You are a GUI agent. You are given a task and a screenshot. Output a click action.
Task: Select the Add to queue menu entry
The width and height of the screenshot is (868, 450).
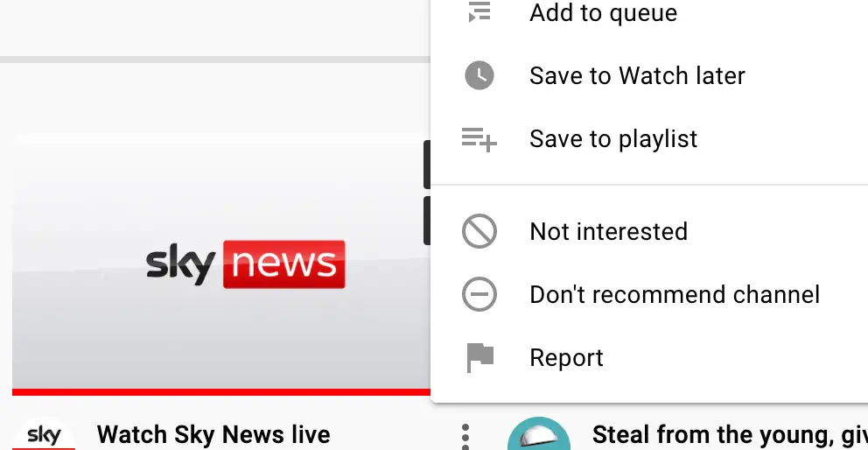pos(603,13)
